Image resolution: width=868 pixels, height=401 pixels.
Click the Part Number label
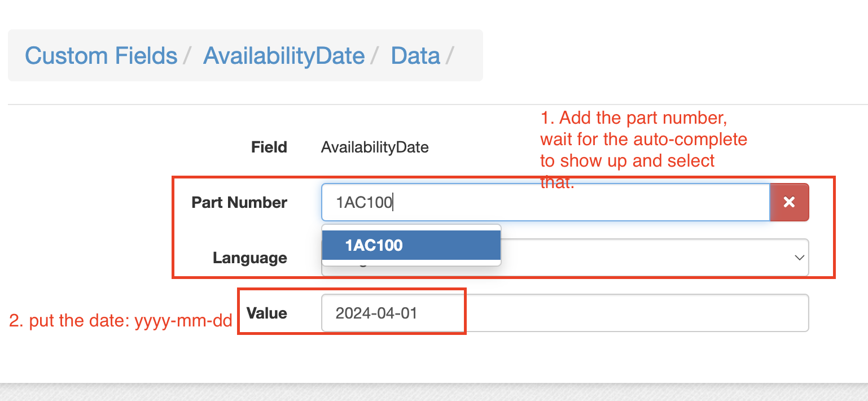click(x=239, y=202)
